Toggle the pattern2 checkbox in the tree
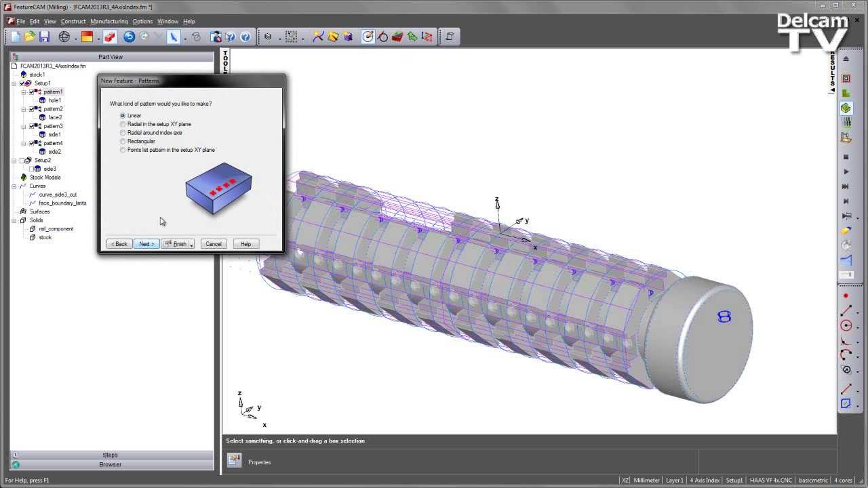 pyautogui.click(x=31, y=109)
